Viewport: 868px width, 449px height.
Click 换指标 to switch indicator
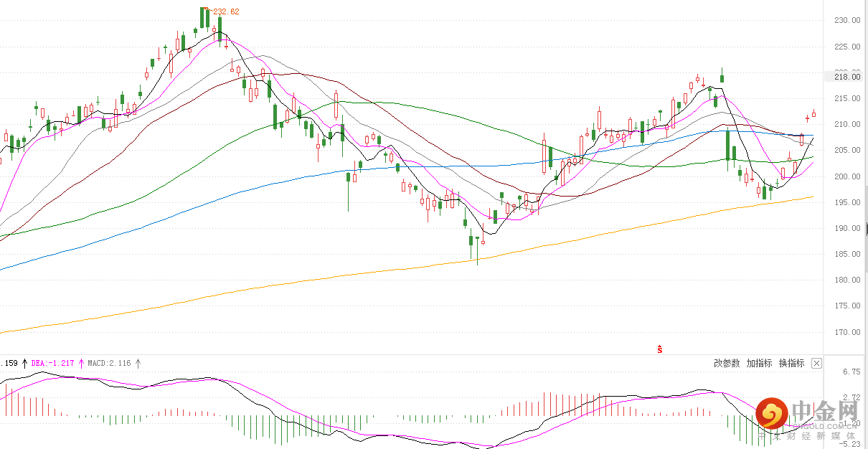792,364
